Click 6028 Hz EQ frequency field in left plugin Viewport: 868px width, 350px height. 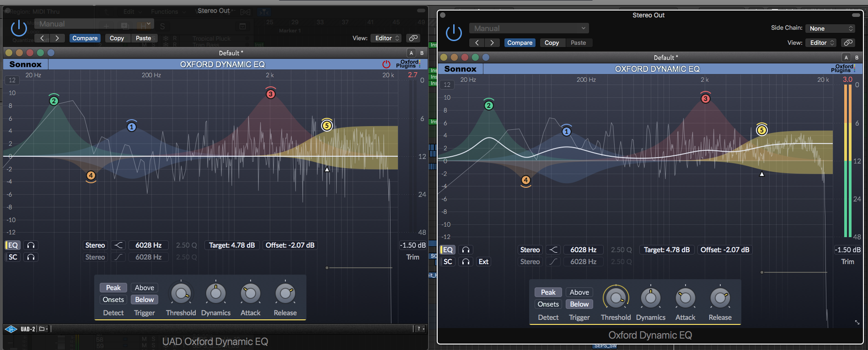tap(149, 245)
